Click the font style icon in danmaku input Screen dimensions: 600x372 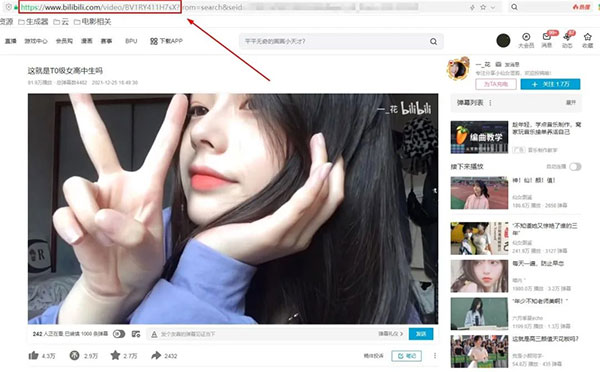coord(154,334)
